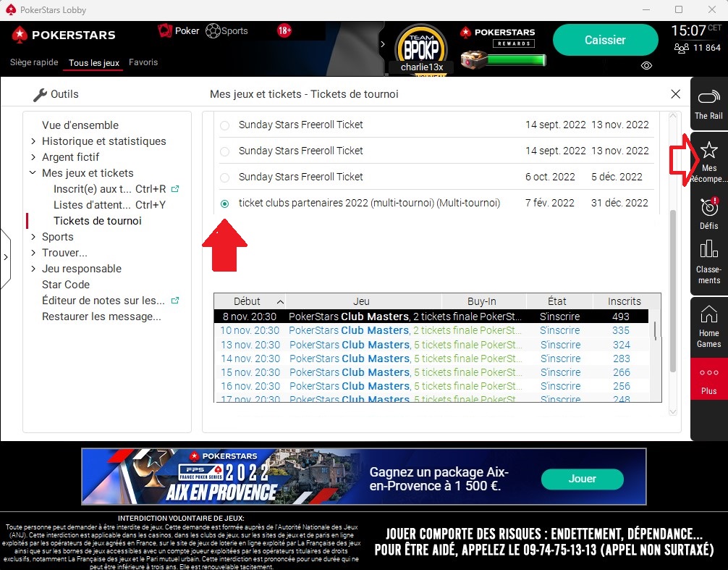Click Jouer on Aix en Provence banner
The height and width of the screenshot is (570, 728).
(583, 479)
